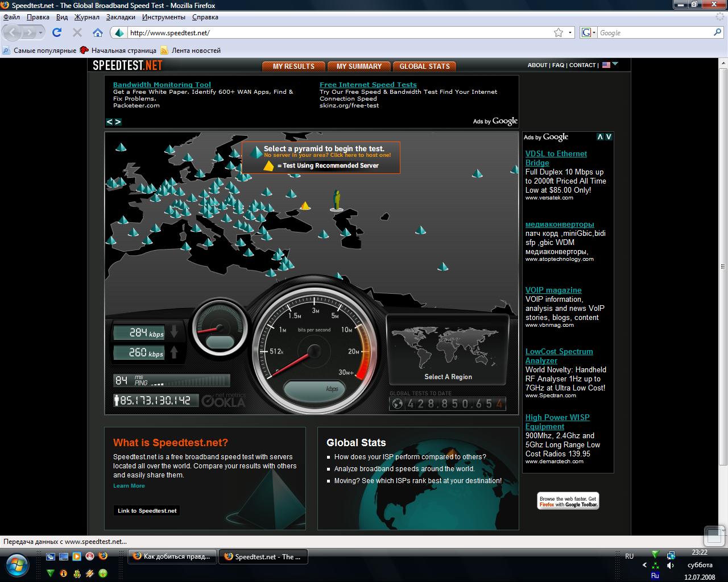
Task: Click the Firefox Back navigation button
Action: 13,32
